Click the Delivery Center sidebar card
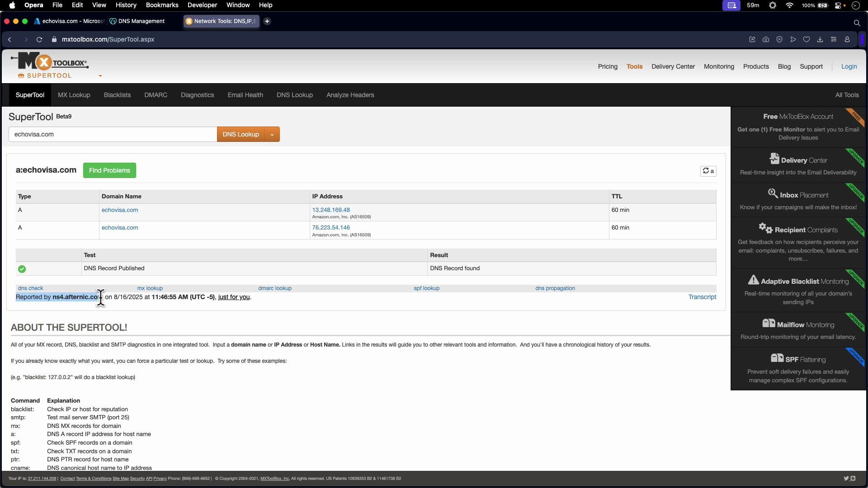Viewport: 868px width, 488px height. (798, 165)
